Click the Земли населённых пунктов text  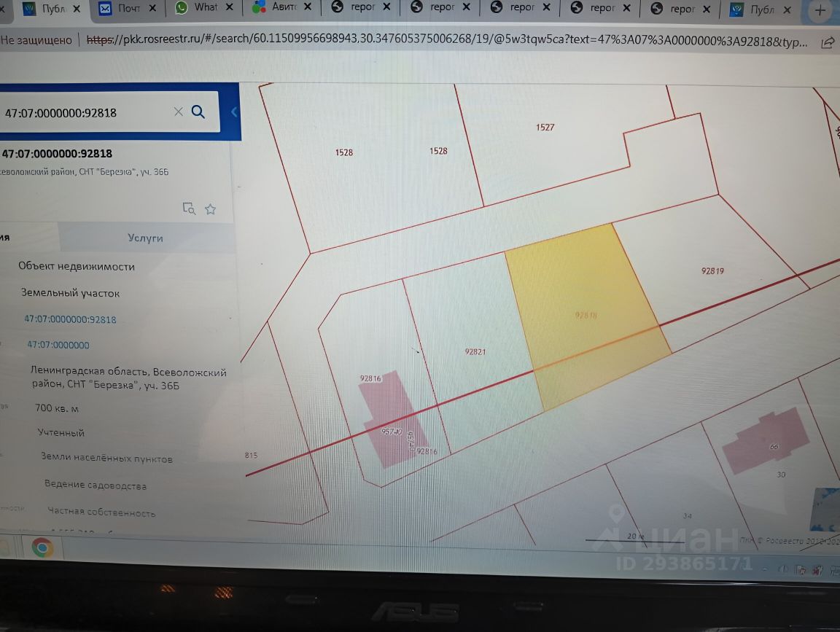tap(106, 457)
